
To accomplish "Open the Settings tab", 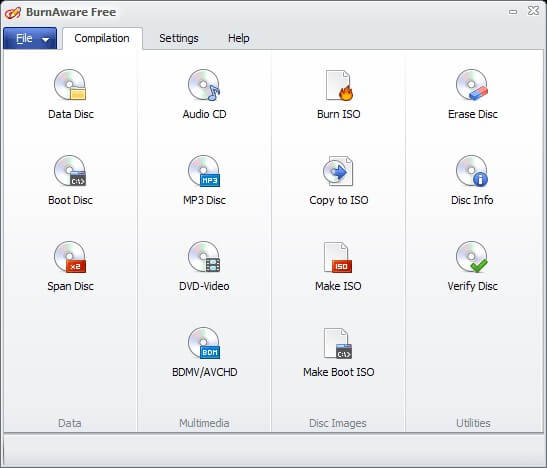I will coord(179,38).
